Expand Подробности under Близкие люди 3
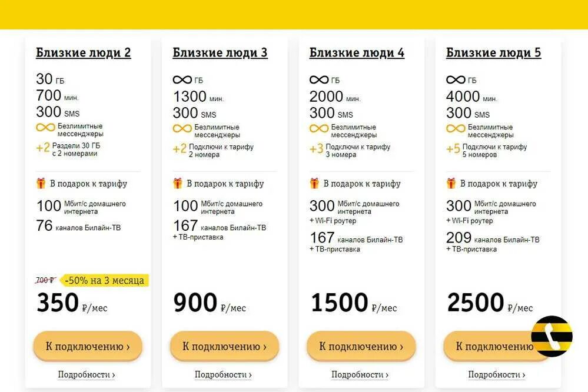Screen dimensions: 588x392 [223, 374]
